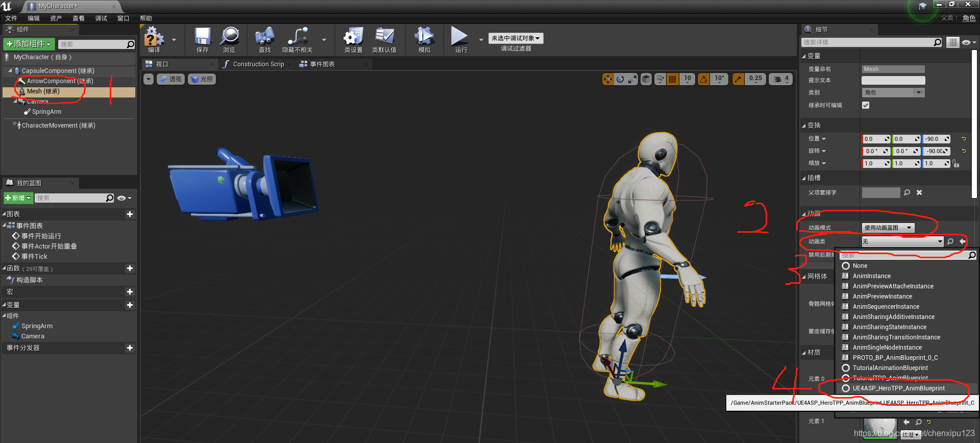The height and width of the screenshot is (443, 980).
Task: Add new macro with plus icon in 宏 row
Action: (x=130, y=292)
